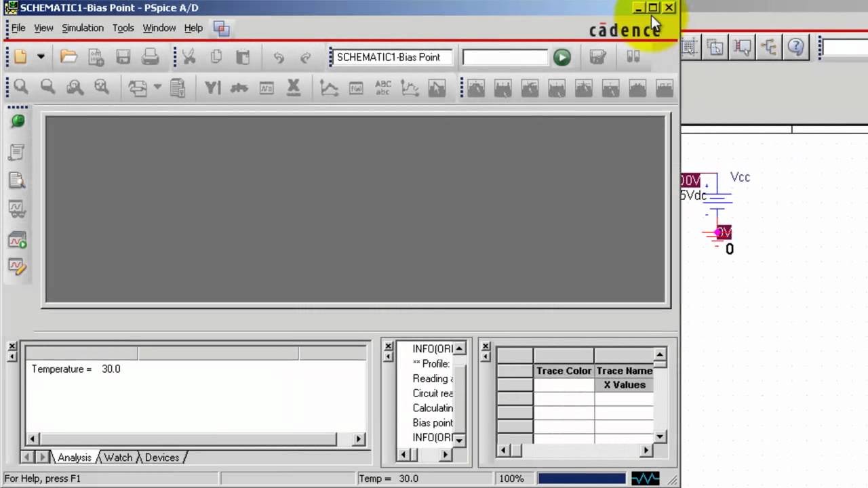Screen dimensions: 868x488
Task: Click the SCHEMATIC1-Bias Point profile box
Action: [391, 58]
